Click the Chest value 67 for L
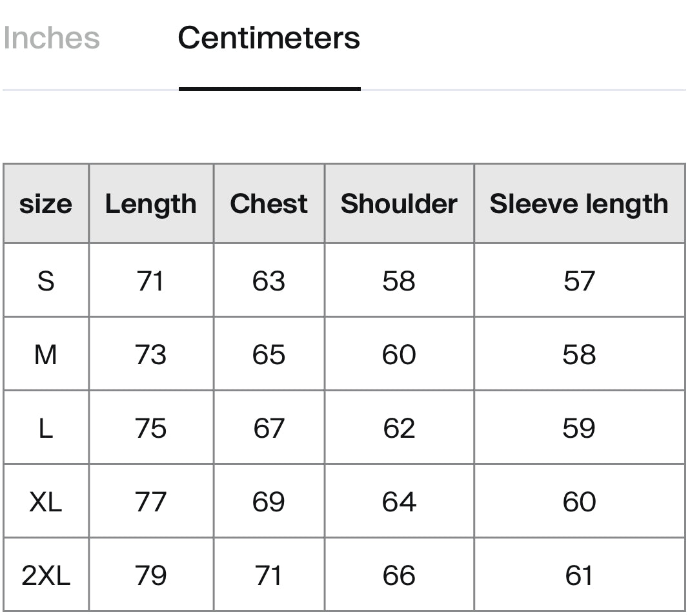The height and width of the screenshot is (616, 690). pos(269,428)
